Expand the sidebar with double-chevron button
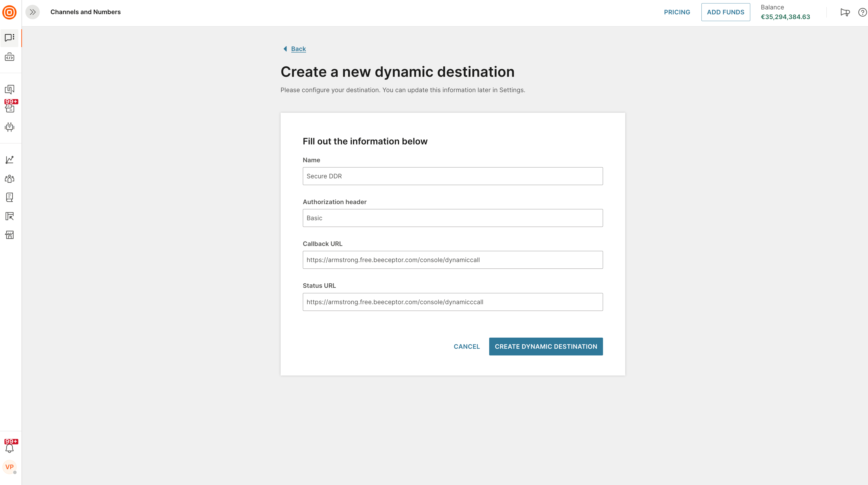This screenshot has width=868, height=485. click(x=33, y=12)
